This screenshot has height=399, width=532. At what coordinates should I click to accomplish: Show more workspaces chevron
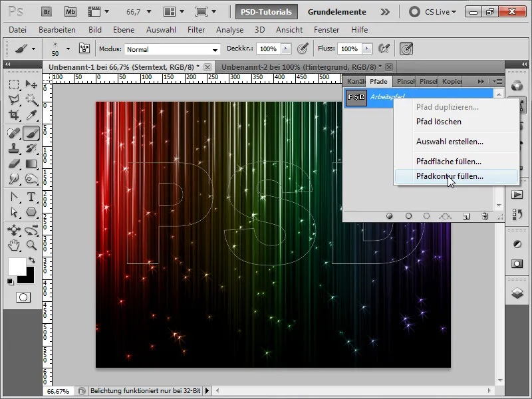385,12
